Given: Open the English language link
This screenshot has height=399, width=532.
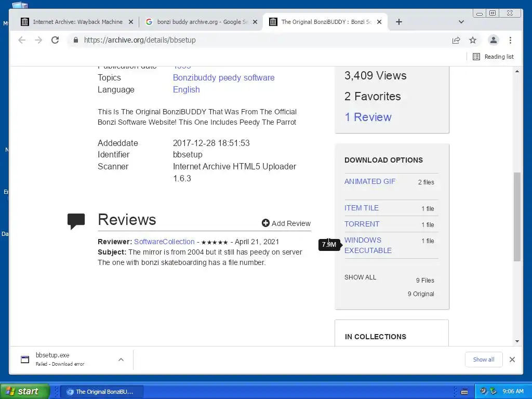Looking at the screenshot, I should pyautogui.click(x=187, y=89).
